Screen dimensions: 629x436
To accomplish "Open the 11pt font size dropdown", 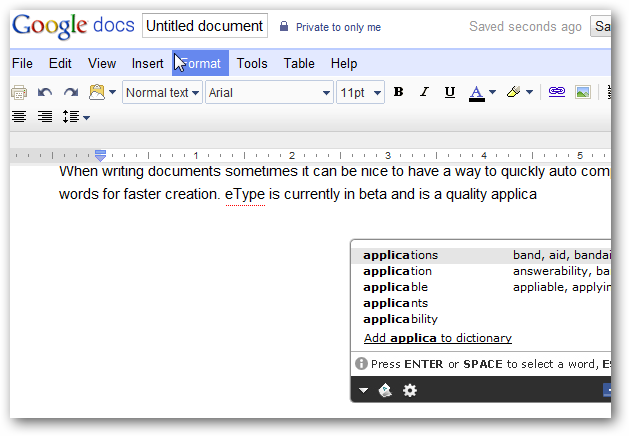I will tap(360, 93).
